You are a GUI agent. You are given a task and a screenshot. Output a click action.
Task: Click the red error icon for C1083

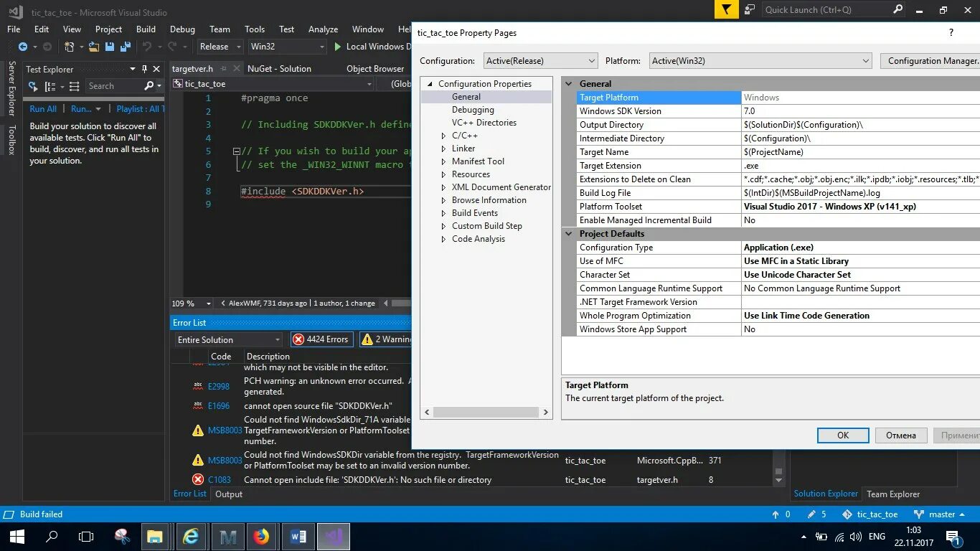click(x=198, y=479)
